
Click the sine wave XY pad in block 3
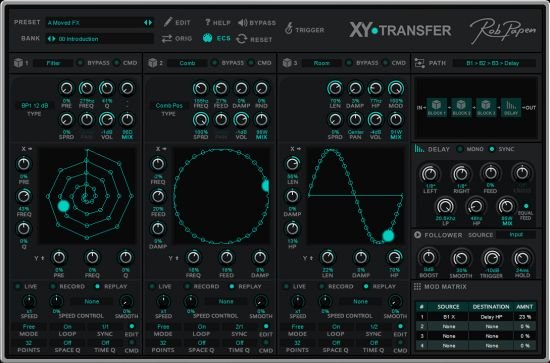(355, 196)
